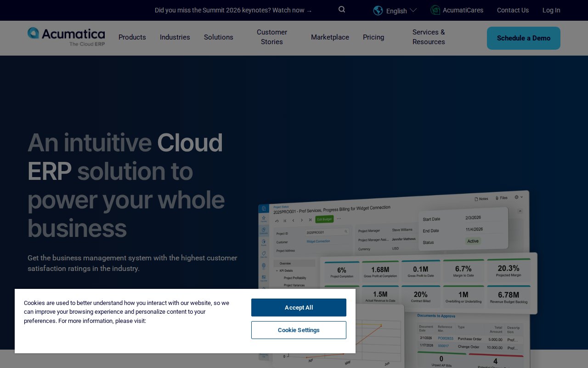The image size is (588, 368).
Task: Click the green AcumatiCares leaf icon
Action: point(435,10)
